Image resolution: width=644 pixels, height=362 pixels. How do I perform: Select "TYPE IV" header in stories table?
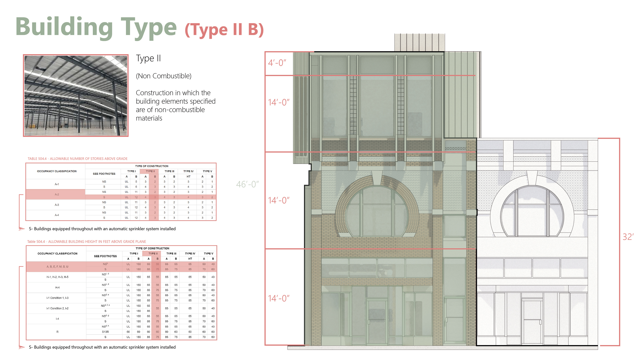pos(188,171)
